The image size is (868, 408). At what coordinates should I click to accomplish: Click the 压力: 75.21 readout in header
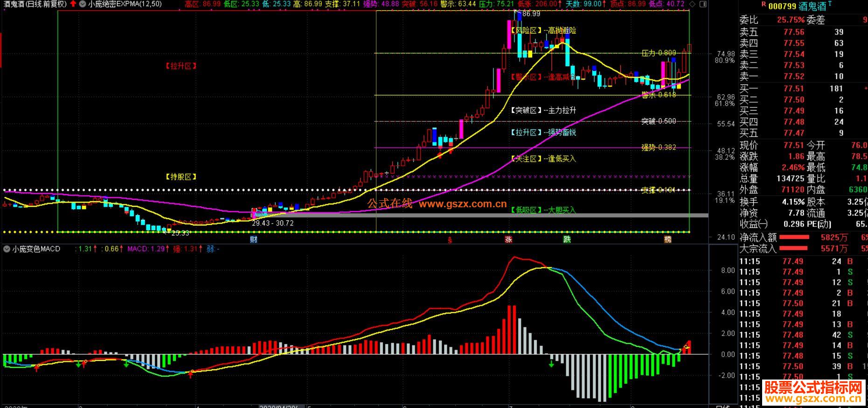pyautogui.click(x=497, y=4)
